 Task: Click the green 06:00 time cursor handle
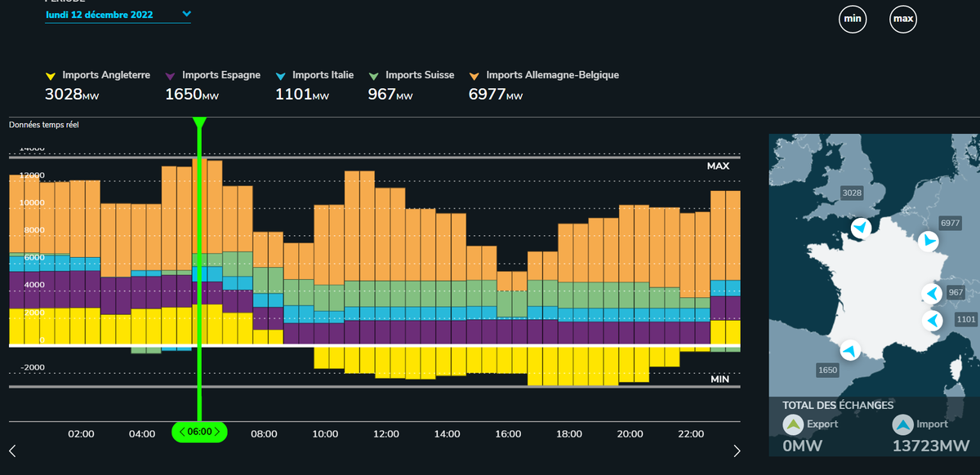[199, 432]
